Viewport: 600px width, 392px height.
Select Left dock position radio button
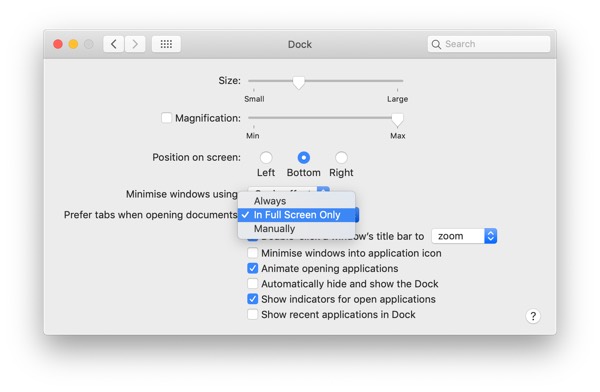(266, 158)
